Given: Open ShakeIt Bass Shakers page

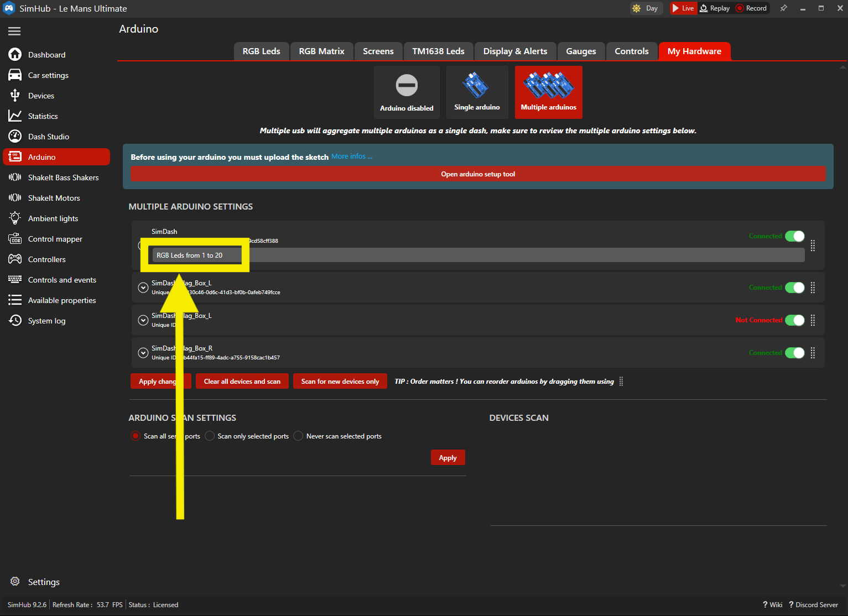Looking at the screenshot, I should tap(63, 178).
